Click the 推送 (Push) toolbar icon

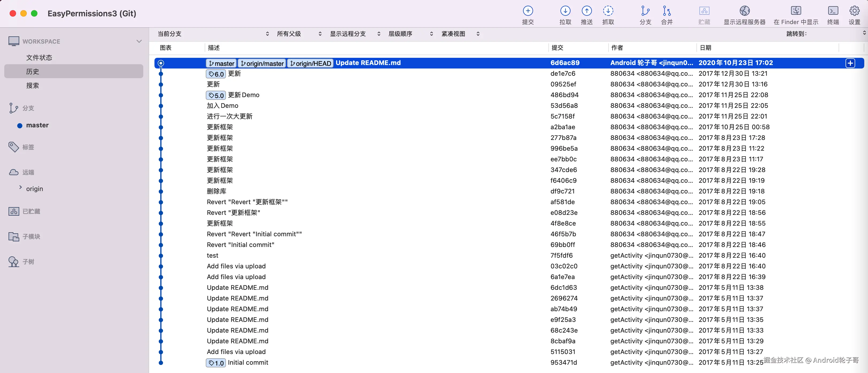tap(586, 11)
